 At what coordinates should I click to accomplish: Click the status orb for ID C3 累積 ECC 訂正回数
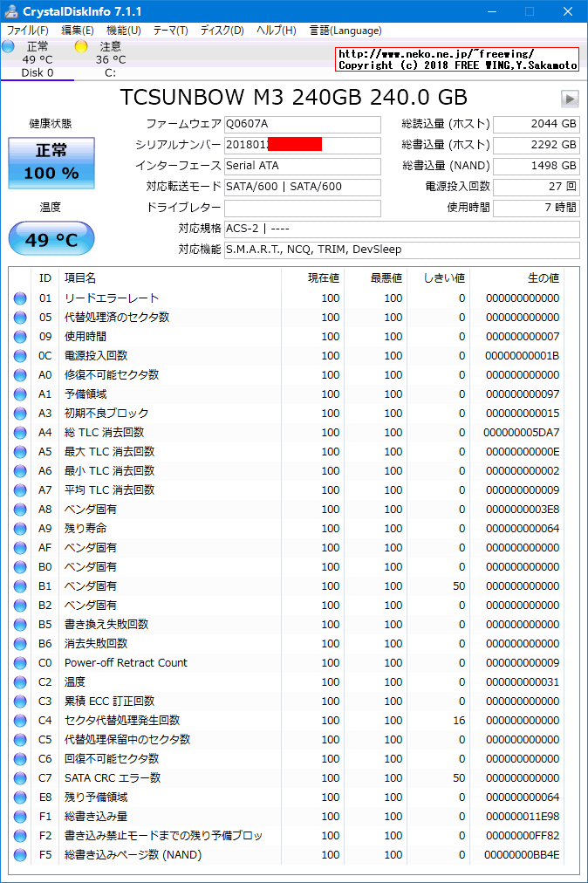pos(20,702)
